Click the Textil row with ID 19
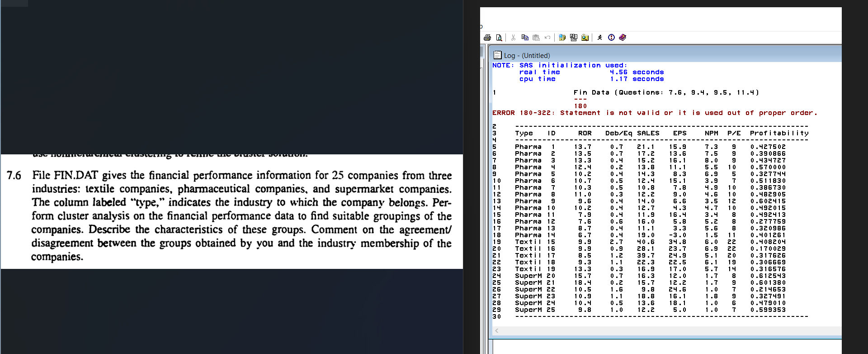 [650, 269]
